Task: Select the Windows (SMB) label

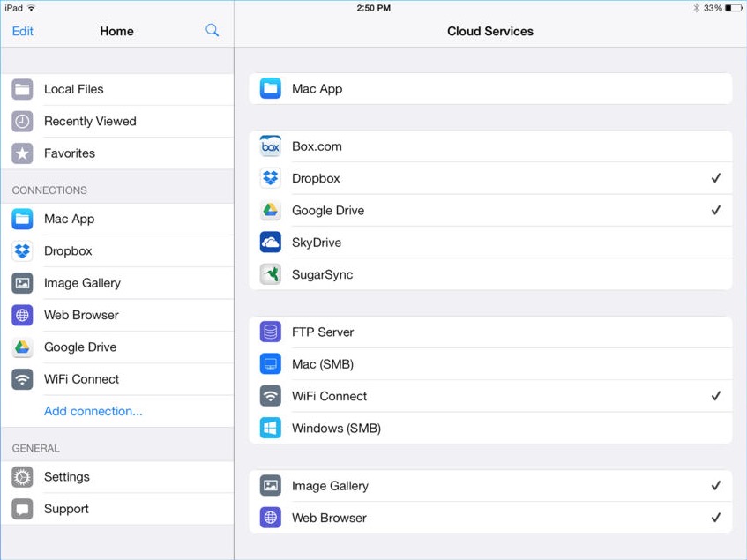Action: click(336, 428)
